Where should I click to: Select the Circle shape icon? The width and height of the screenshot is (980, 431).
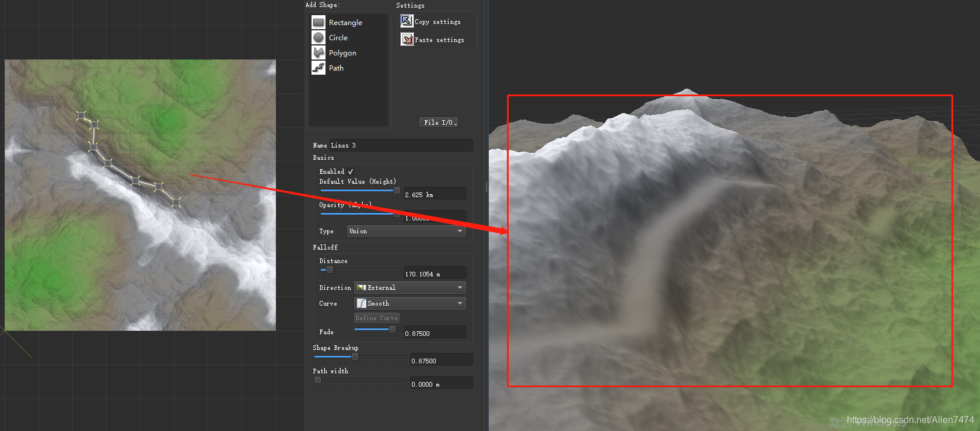pos(318,38)
